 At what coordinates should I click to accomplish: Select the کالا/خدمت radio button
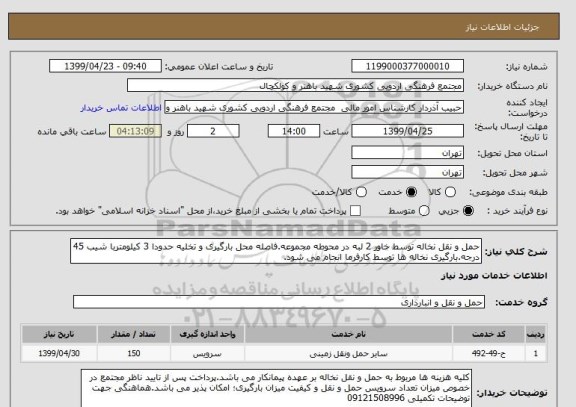click(x=361, y=192)
